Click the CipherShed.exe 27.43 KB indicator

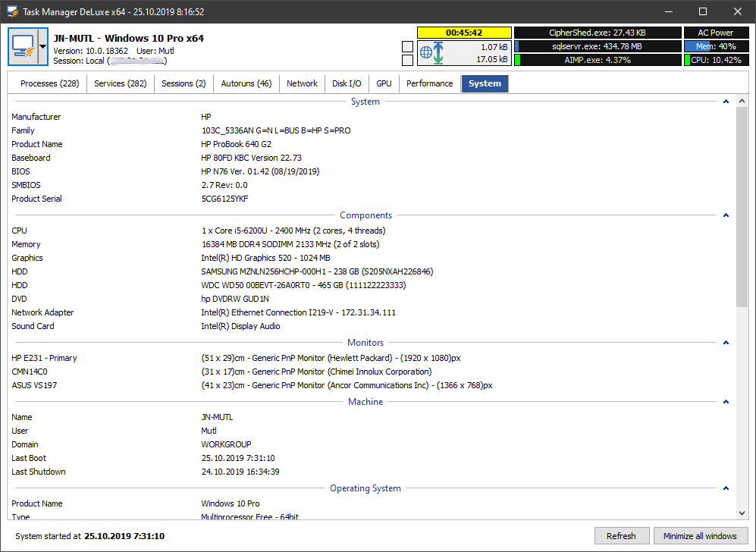pos(598,33)
